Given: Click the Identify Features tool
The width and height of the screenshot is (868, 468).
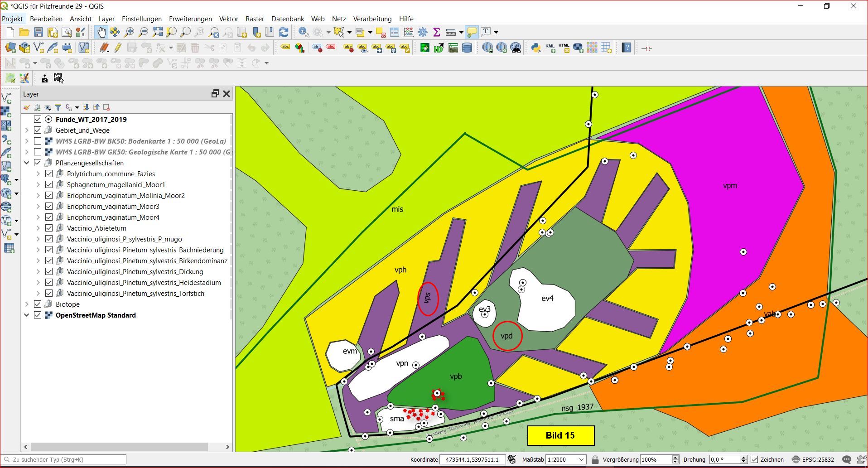Looking at the screenshot, I should (304, 32).
